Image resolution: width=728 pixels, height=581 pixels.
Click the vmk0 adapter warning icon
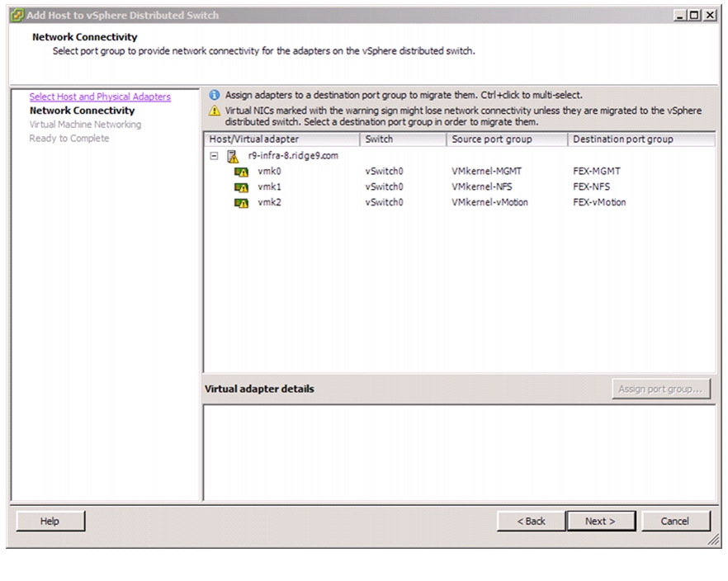tap(241, 172)
